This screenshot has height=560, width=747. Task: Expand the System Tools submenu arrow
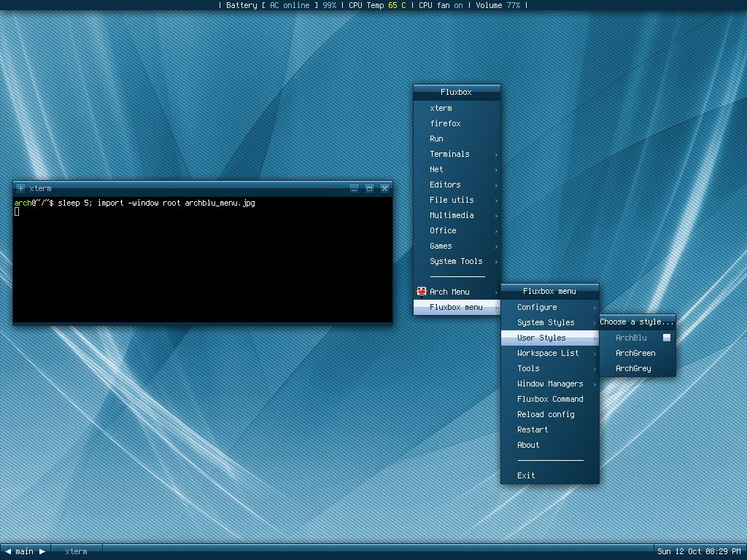pyautogui.click(x=496, y=262)
